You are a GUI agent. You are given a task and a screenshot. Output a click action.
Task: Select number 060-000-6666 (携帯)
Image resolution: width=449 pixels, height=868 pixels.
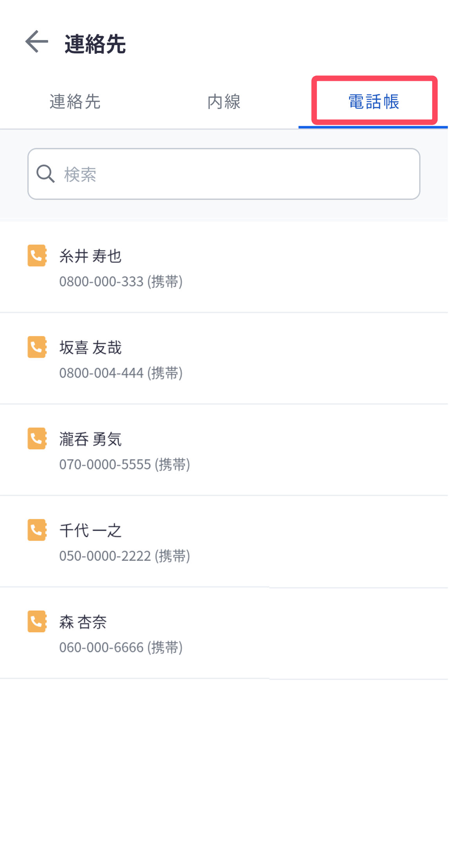tap(121, 647)
